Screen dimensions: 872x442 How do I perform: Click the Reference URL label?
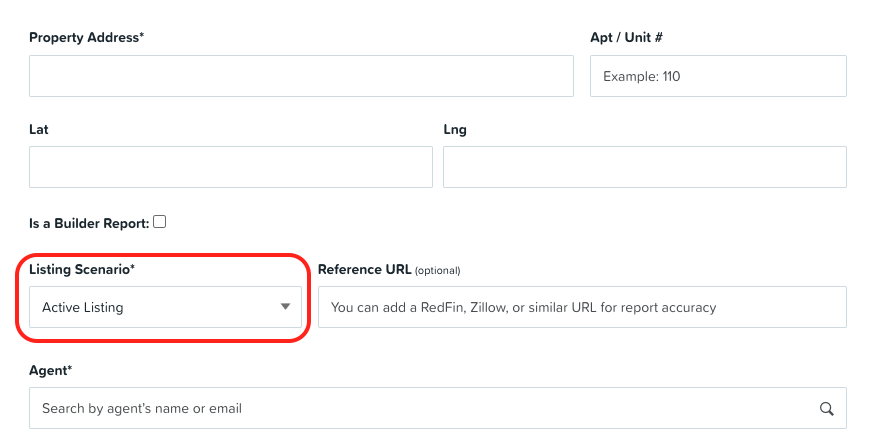tap(364, 270)
